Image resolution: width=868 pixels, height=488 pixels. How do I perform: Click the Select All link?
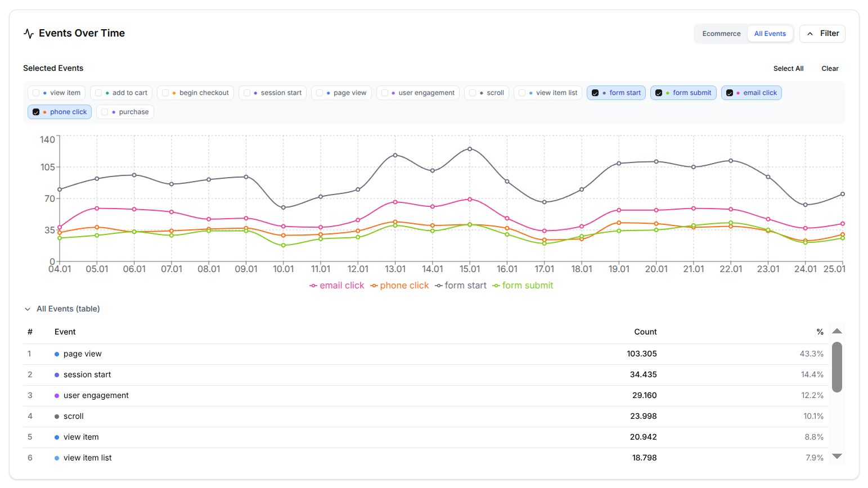(789, 68)
